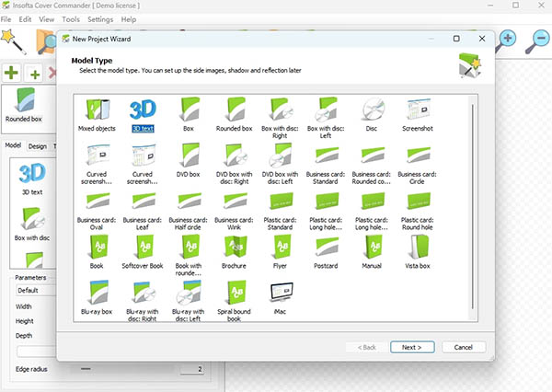
Task: Select Box with disc in main window list
Action: [32, 225]
